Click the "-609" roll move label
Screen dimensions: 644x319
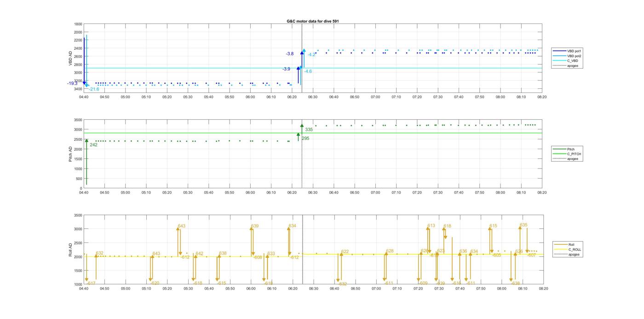tap(423, 283)
